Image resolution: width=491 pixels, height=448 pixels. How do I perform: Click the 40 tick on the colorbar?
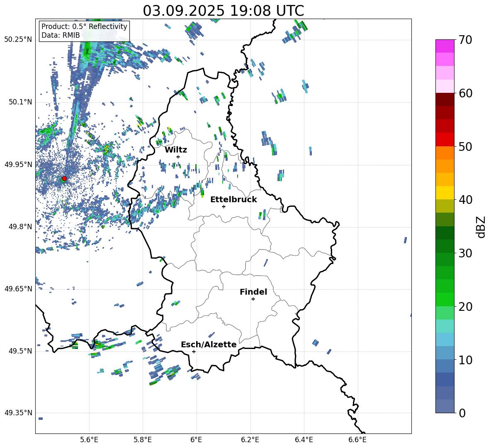465,200
